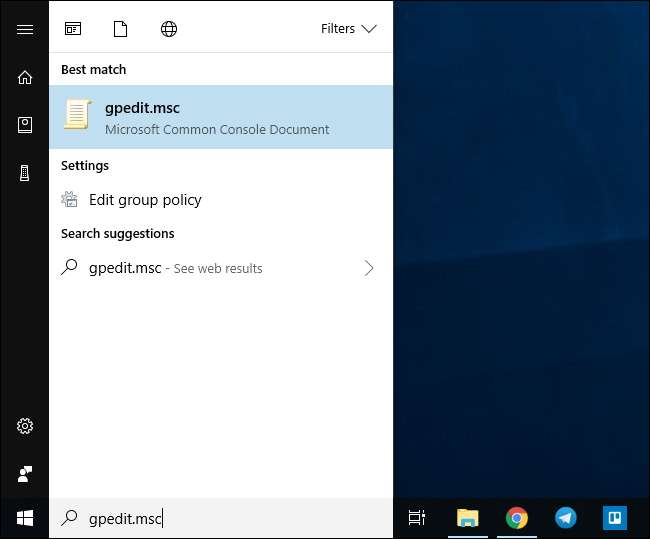Viewport: 650px width, 539px height.
Task: Select Edit group policy setting
Action: (145, 200)
